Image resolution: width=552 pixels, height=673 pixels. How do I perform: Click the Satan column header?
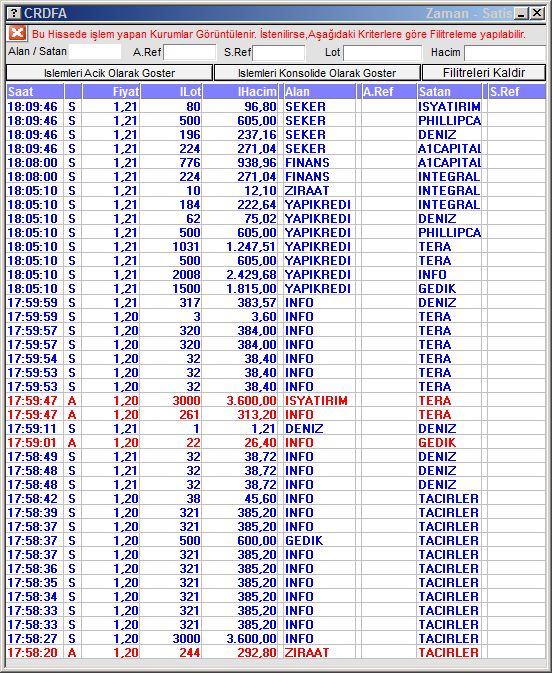[x=449, y=91]
